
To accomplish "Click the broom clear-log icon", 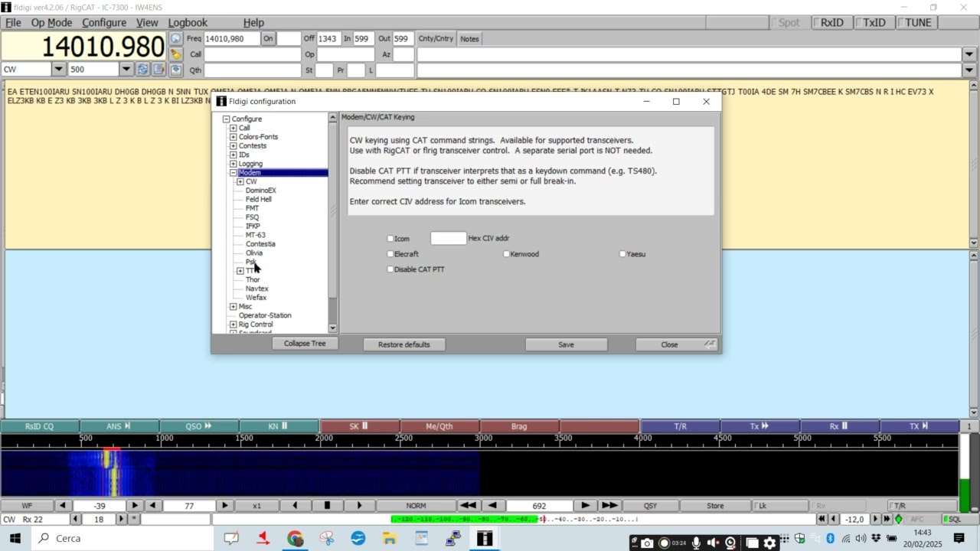I will click(x=176, y=54).
